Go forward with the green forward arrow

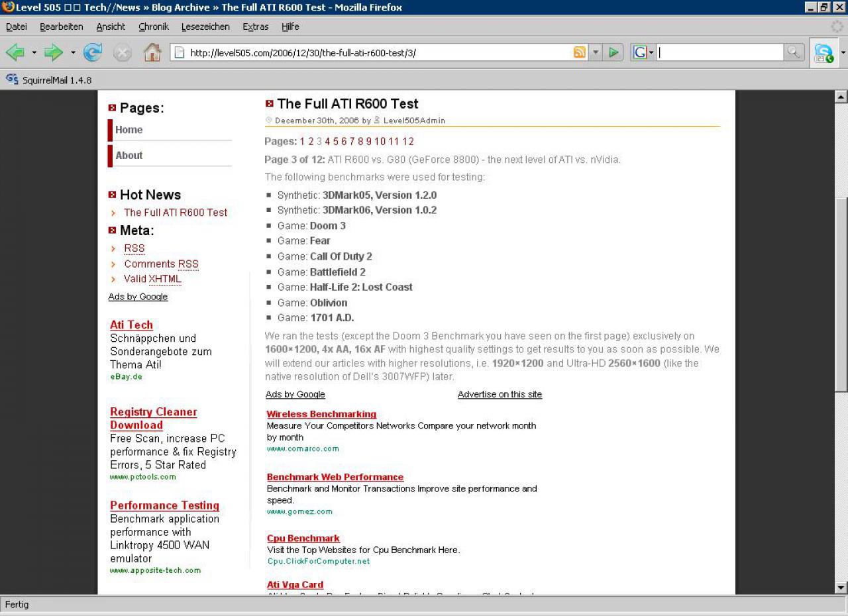tap(54, 52)
